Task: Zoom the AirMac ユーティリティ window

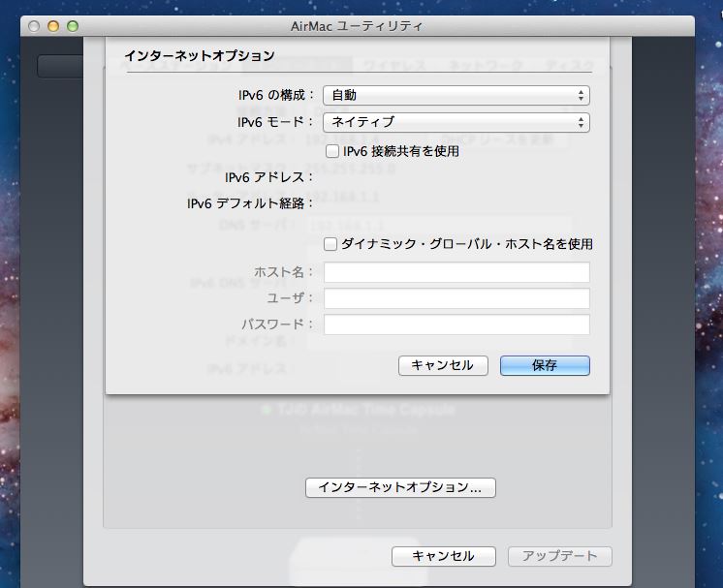Action: (x=73, y=26)
